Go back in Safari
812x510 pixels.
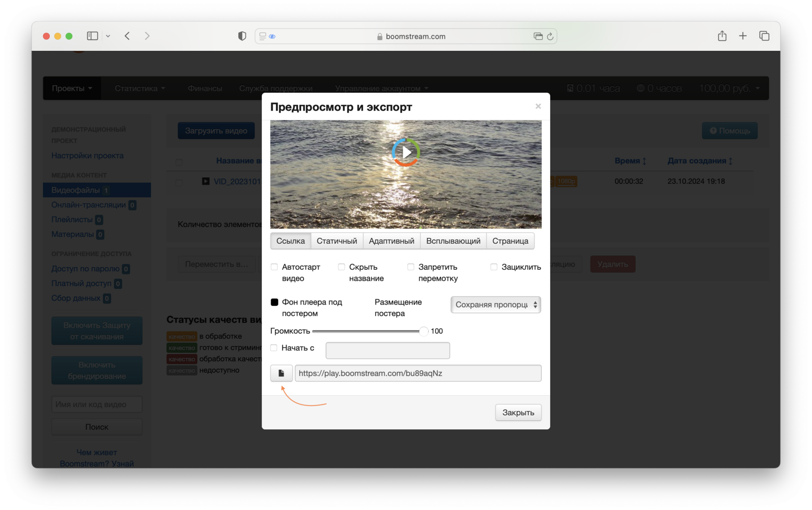(127, 36)
